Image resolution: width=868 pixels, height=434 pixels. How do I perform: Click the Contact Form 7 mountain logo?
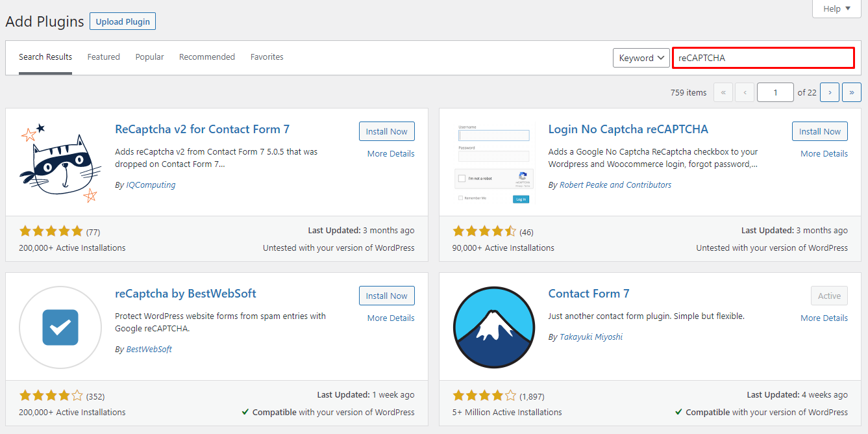pyautogui.click(x=493, y=327)
